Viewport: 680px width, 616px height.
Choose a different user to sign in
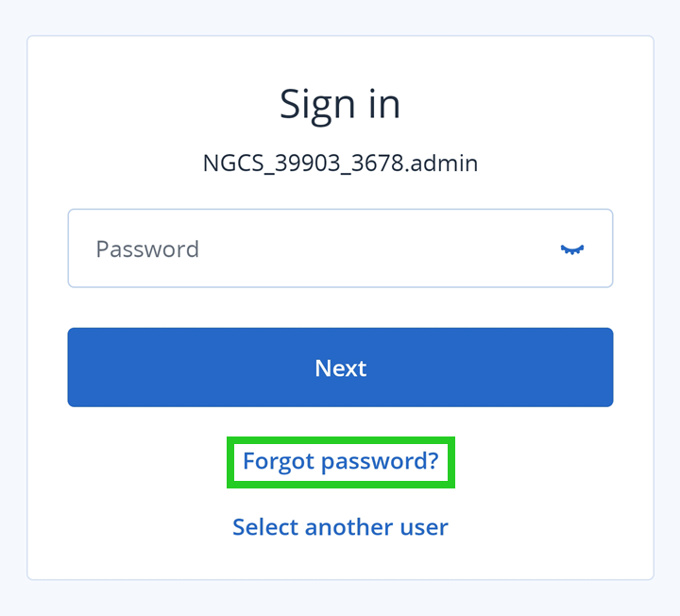(340, 526)
